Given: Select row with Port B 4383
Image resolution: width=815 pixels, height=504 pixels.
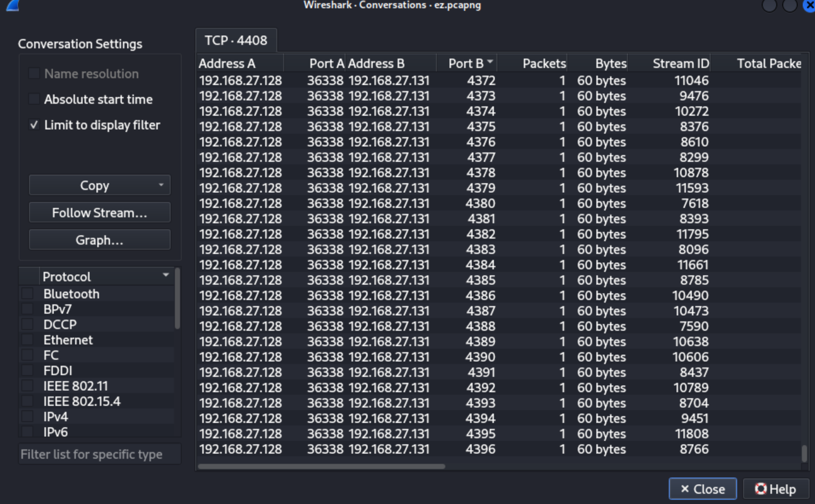Looking at the screenshot, I should tap(499, 249).
